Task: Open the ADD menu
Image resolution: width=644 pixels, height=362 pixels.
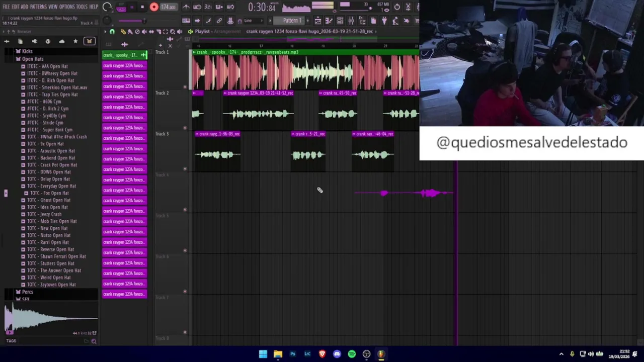Action: coord(24,7)
